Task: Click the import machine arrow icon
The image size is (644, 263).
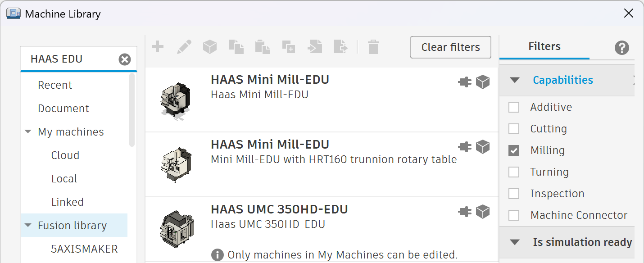Action: coord(315,46)
